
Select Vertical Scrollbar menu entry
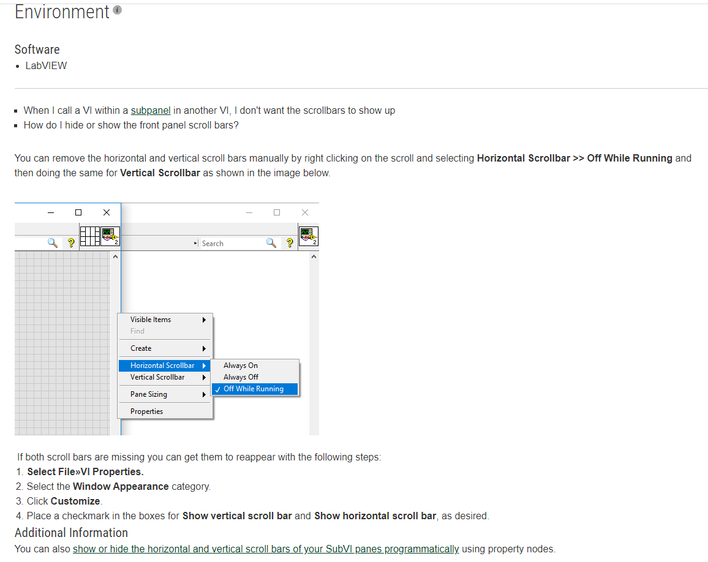(x=165, y=377)
